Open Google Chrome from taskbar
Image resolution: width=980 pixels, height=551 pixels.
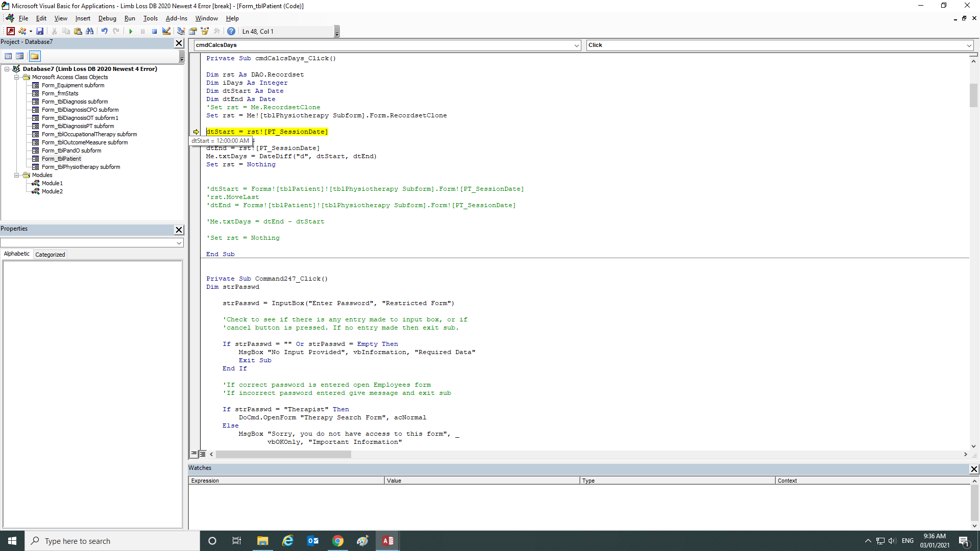click(x=338, y=541)
